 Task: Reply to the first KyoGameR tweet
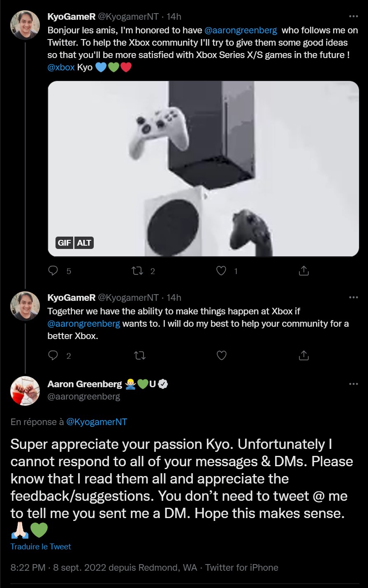pos(53,271)
